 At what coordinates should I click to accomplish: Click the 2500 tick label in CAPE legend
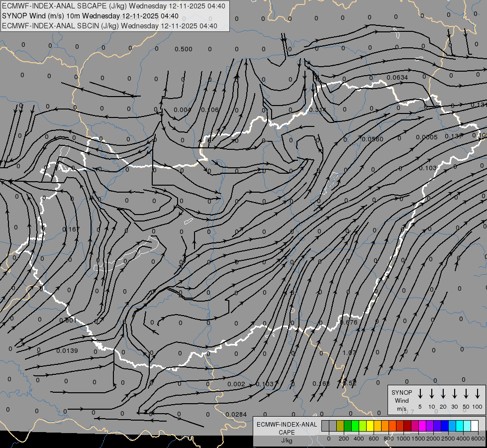448,439
